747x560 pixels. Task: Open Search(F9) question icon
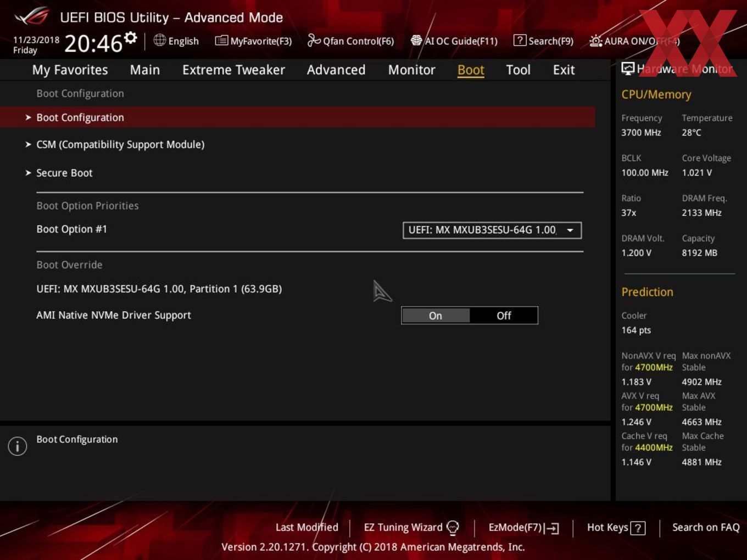coord(520,41)
